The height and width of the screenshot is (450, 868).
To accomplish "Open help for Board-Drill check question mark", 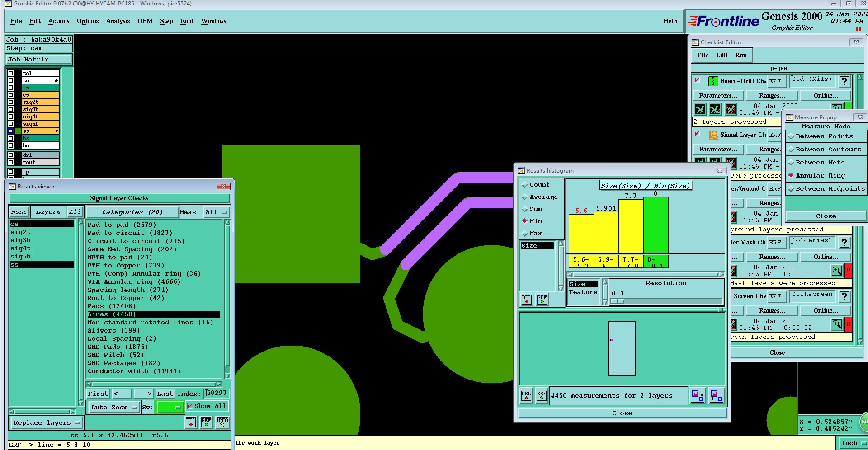I will tap(844, 81).
